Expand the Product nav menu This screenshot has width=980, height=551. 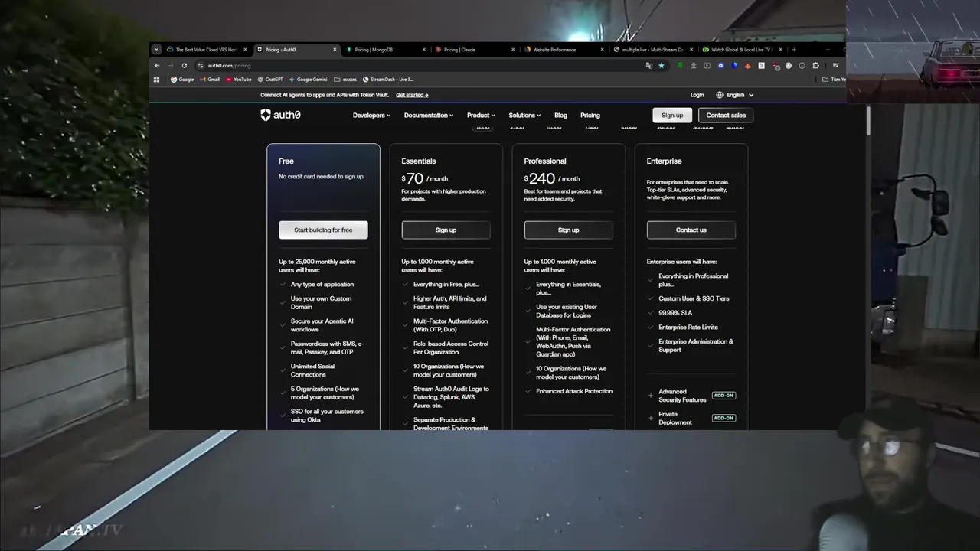pyautogui.click(x=481, y=116)
